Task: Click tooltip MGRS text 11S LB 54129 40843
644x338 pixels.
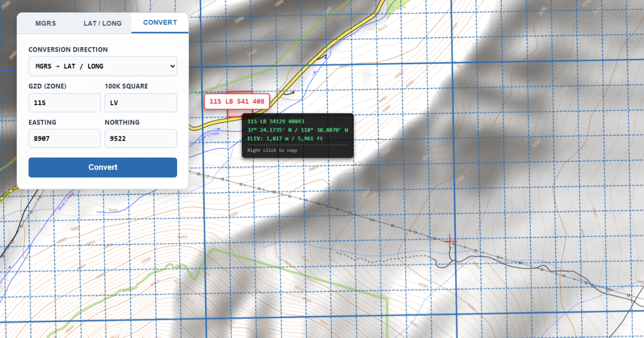Action: [276, 122]
